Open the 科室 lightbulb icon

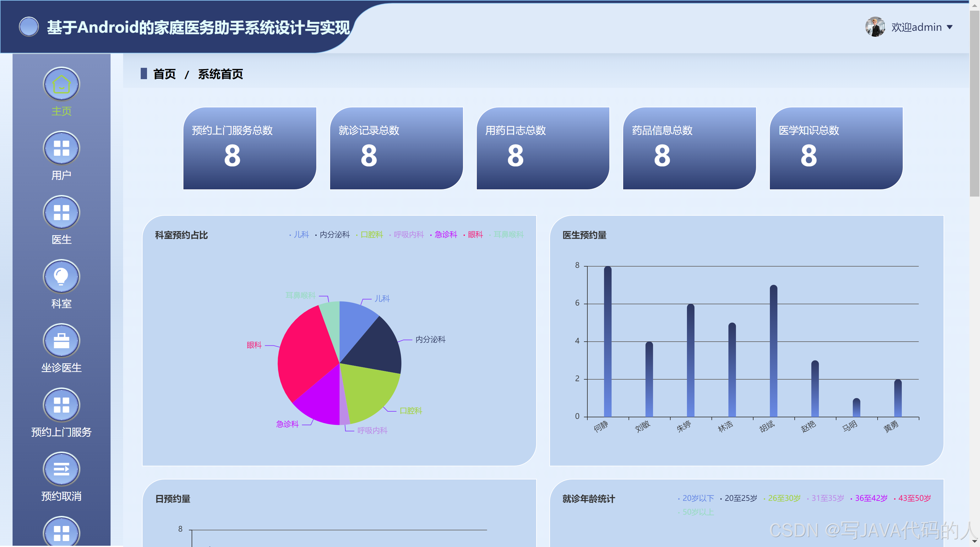[x=61, y=277]
